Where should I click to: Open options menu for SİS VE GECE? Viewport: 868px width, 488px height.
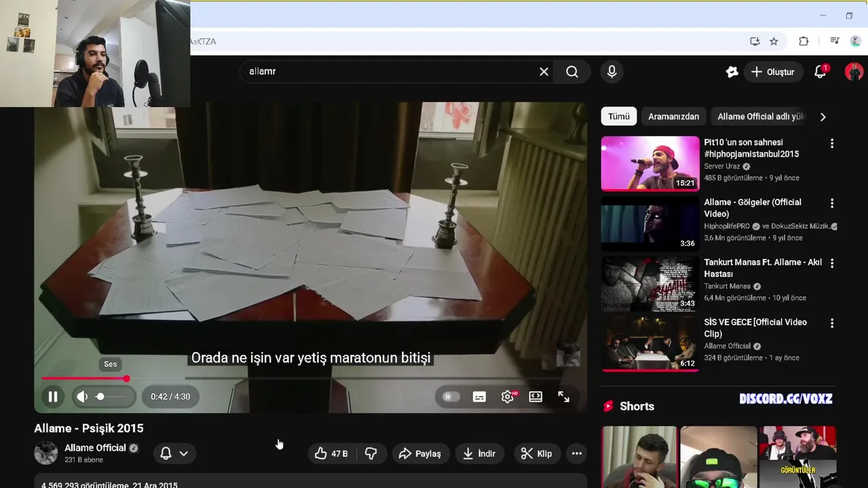click(832, 323)
